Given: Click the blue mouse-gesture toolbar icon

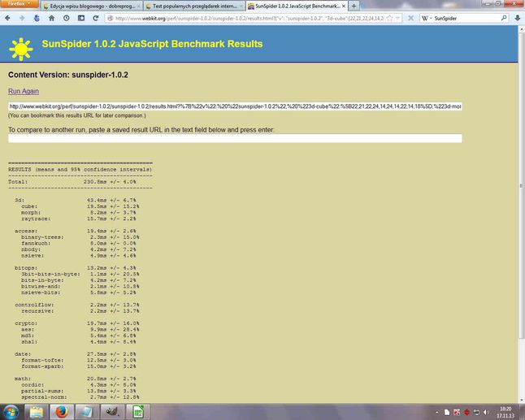Looking at the screenshot, I should coord(37,18).
